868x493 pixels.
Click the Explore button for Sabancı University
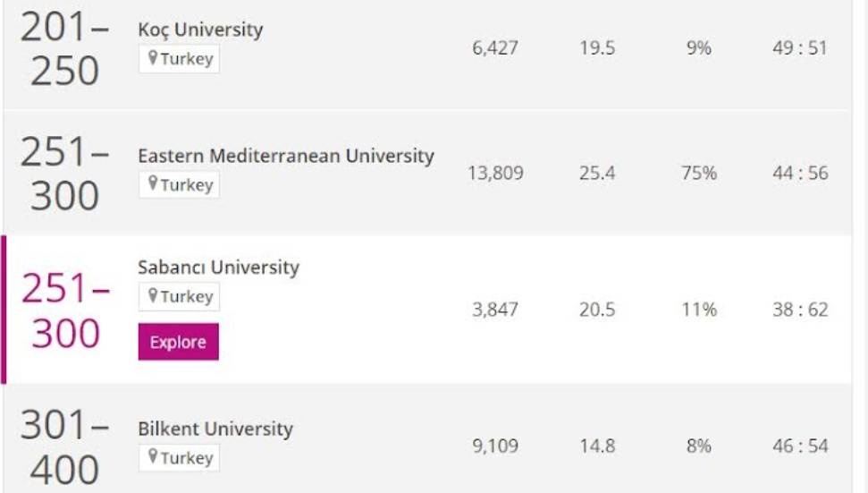(178, 342)
